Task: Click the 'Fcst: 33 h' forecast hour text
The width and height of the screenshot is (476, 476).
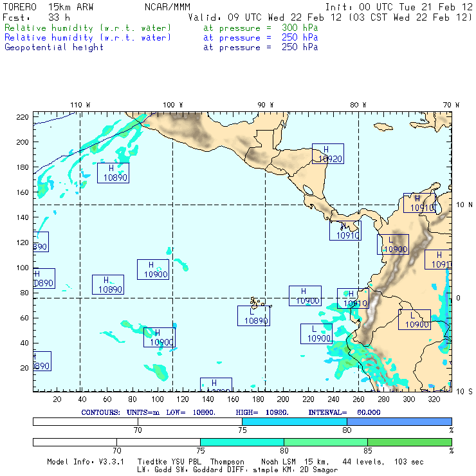Action: [36, 17]
